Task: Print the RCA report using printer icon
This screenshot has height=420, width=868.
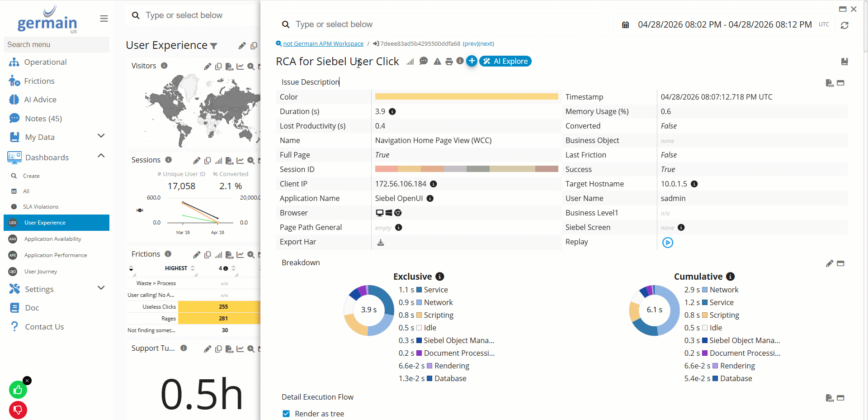Action: point(449,62)
